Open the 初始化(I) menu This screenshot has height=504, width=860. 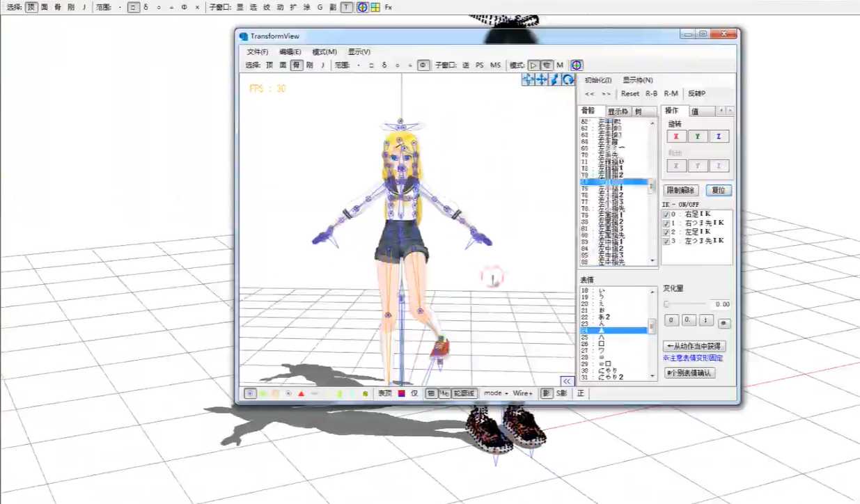(x=598, y=81)
